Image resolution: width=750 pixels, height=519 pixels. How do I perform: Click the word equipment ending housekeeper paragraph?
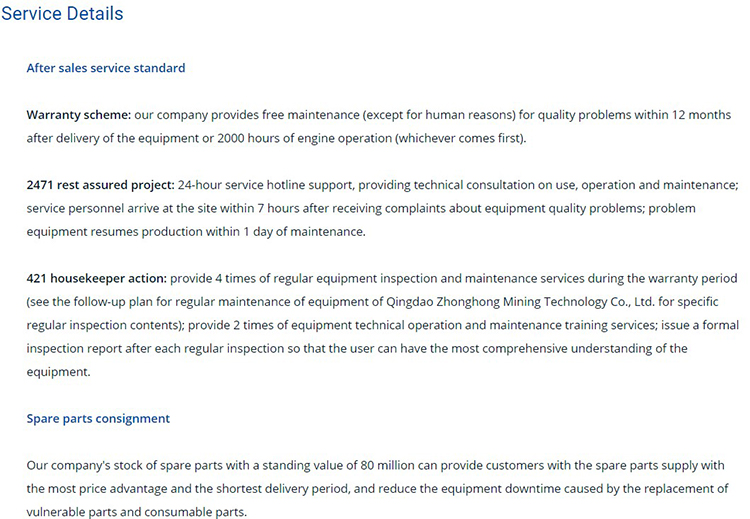coord(58,372)
